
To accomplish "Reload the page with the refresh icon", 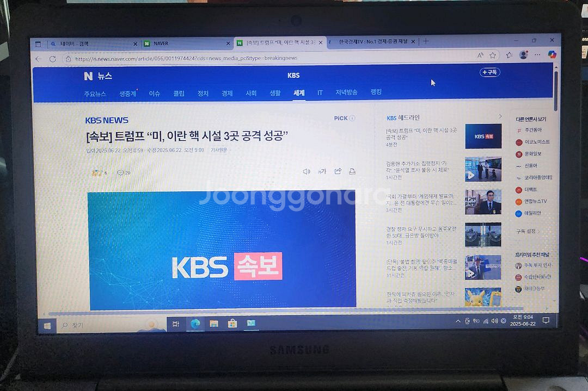I will coord(52,59).
